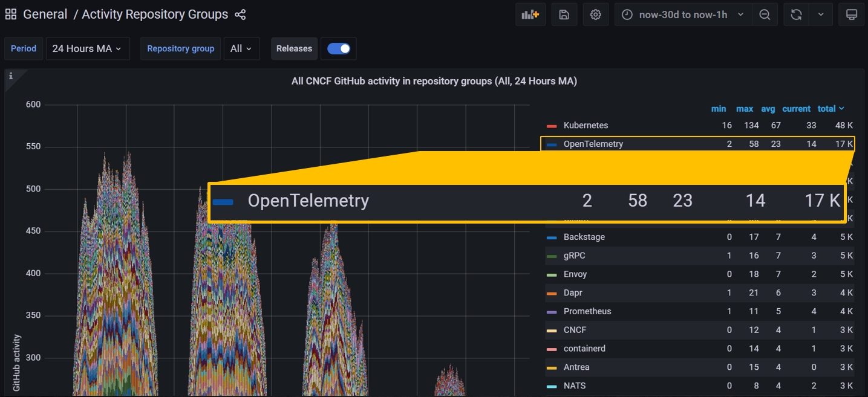Zoom out the time range
This screenshot has width=868, height=397.
click(x=765, y=15)
